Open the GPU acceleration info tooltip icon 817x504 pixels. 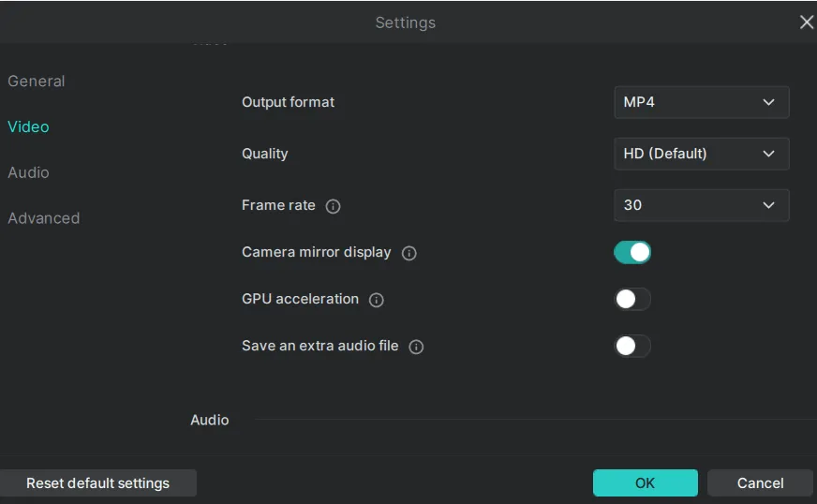tap(377, 300)
